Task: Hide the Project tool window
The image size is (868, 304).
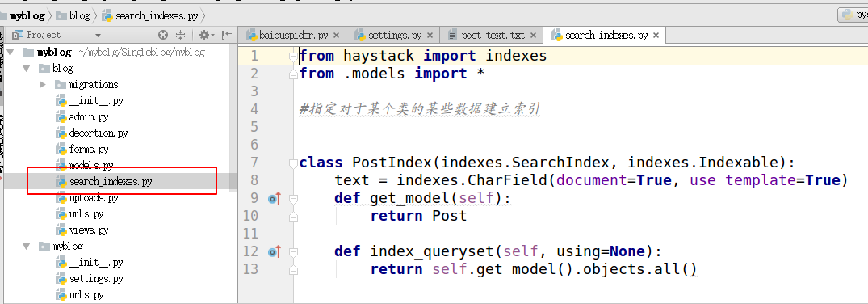Action: pos(227,35)
